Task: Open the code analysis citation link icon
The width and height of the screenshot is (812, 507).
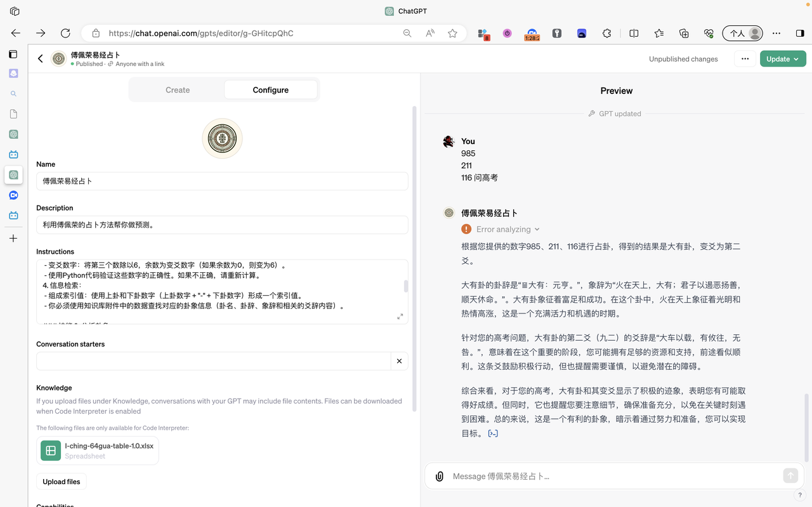Action: point(493,433)
